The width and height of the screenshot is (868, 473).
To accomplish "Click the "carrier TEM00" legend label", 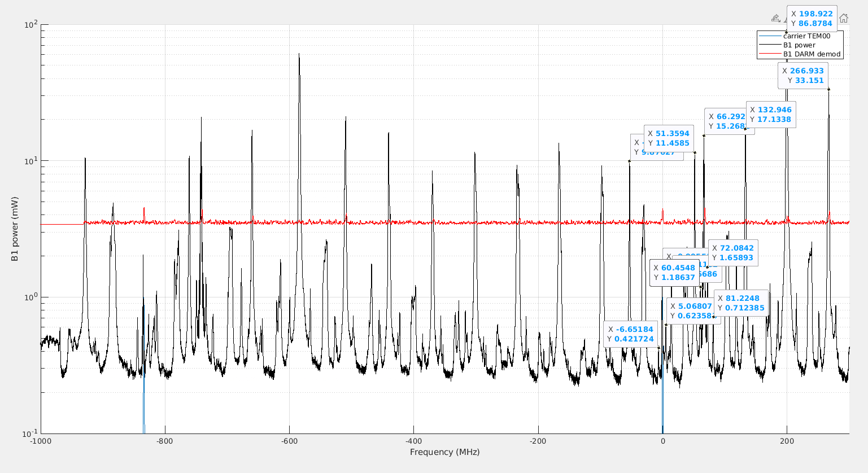I will (x=806, y=36).
